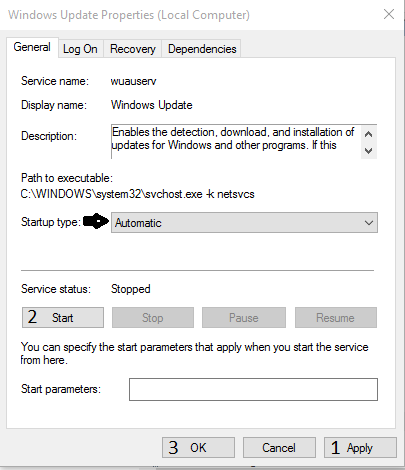Click the wuauserv service name value
Screen dimensions: 405x470
click(133, 81)
